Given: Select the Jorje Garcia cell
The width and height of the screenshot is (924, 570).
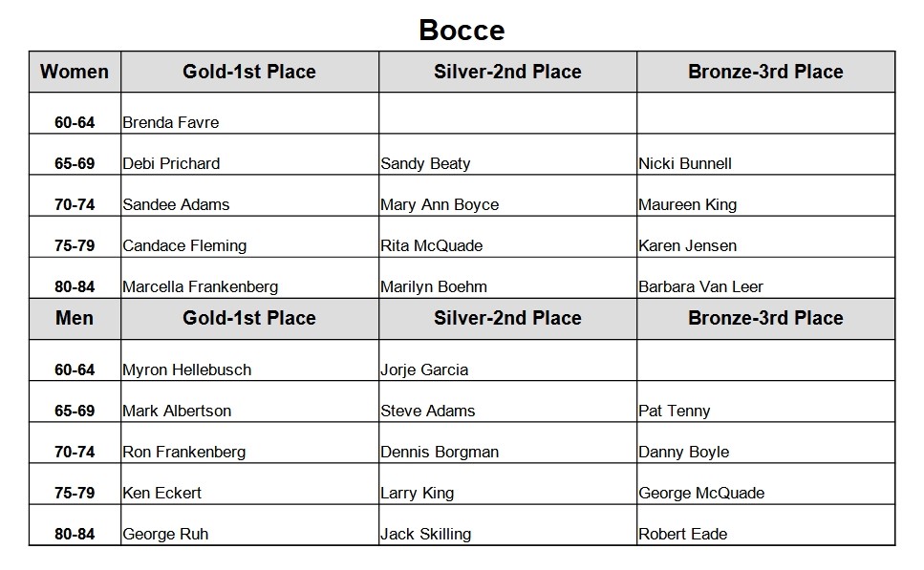Looking at the screenshot, I should tap(508, 360).
